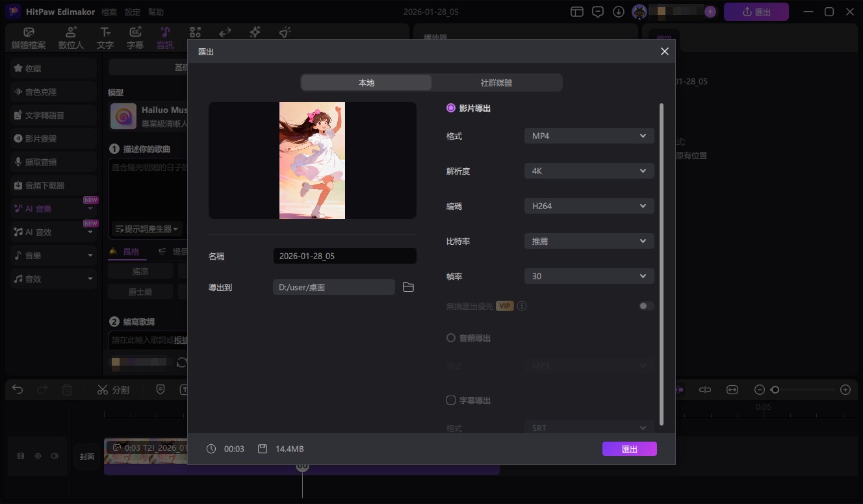Enable the 字幕導出 subtitle export checkbox
The height and width of the screenshot is (504, 863).
coord(450,400)
